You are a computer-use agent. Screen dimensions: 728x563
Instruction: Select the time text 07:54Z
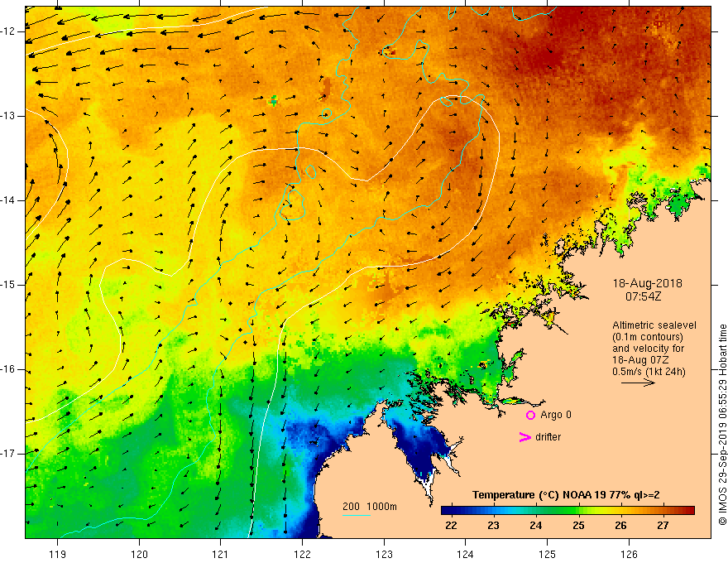pyautogui.click(x=643, y=296)
